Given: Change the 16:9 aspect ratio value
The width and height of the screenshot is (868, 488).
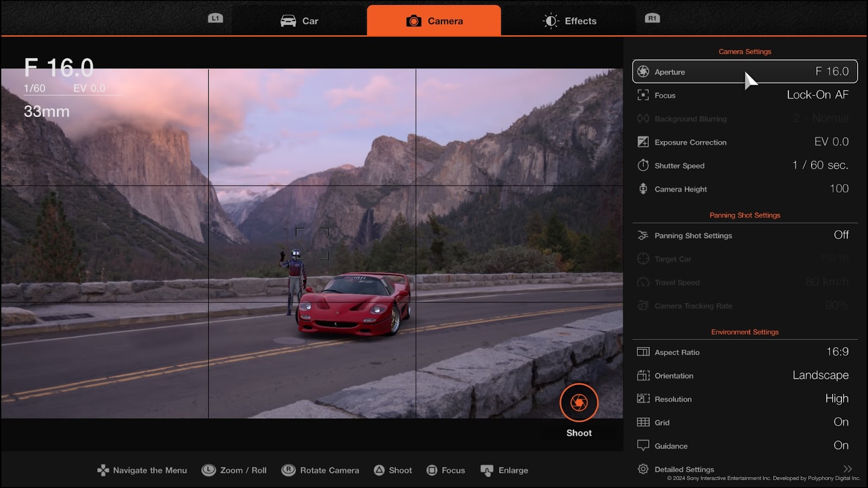Looking at the screenshot, I should (x=838, y=352).
